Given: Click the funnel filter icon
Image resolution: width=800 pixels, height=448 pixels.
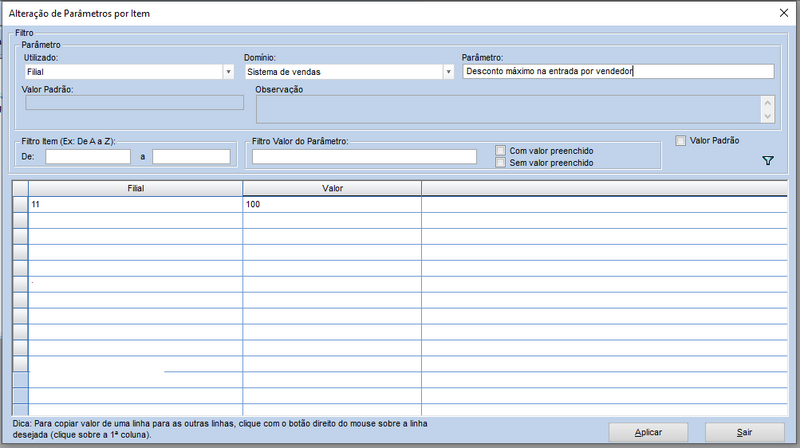Looking at the screenshot, I should [767, 161].
